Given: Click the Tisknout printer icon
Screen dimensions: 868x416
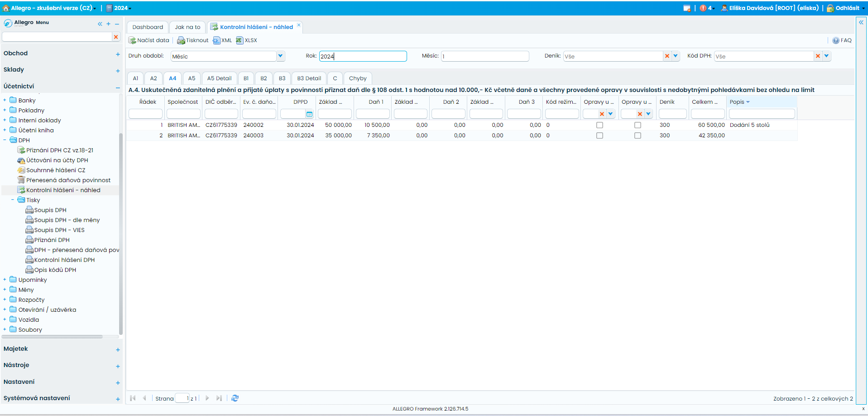Looking at the screenshot, I should tap(181, 40).
